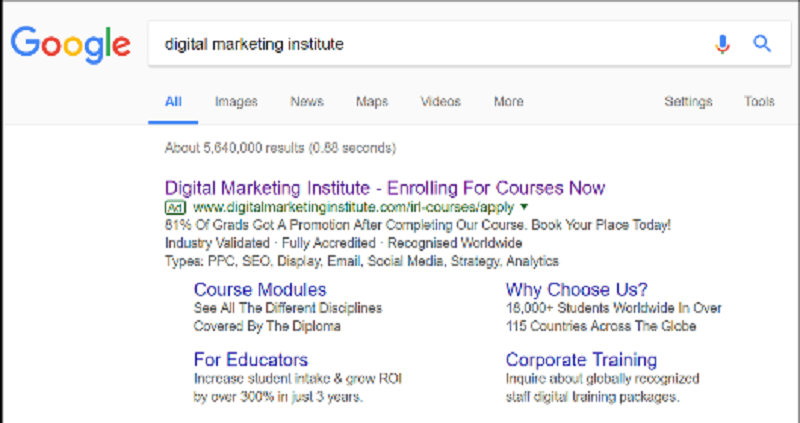The image size is (800, 423).
Task: Open the News results tab
Action: pos(307,102)
